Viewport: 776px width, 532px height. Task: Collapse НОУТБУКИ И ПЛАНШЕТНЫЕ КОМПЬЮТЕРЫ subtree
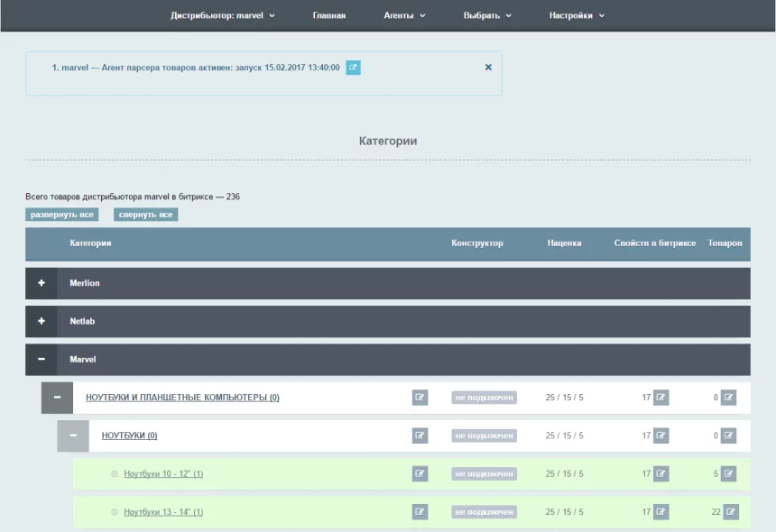pos(57,398)
